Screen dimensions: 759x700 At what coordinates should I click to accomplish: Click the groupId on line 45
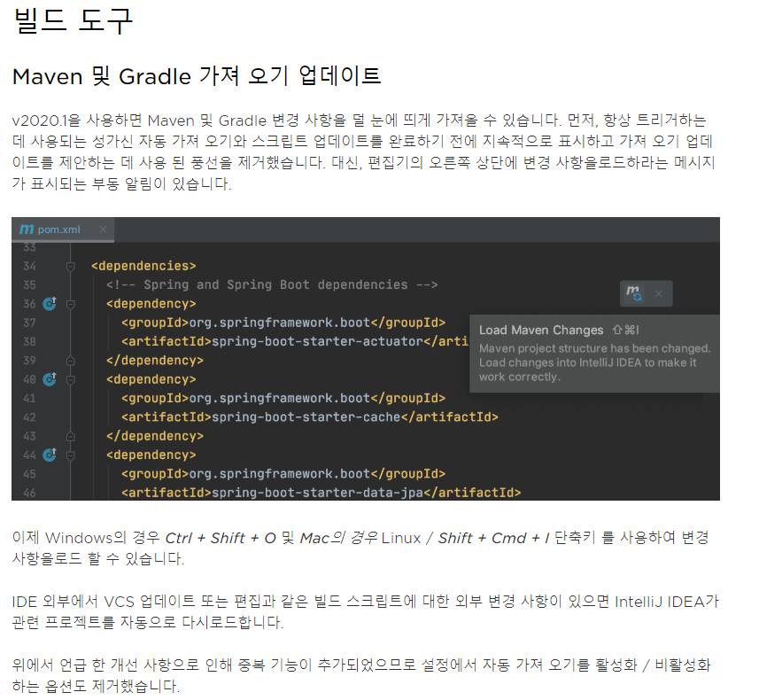tap(283, 473)
